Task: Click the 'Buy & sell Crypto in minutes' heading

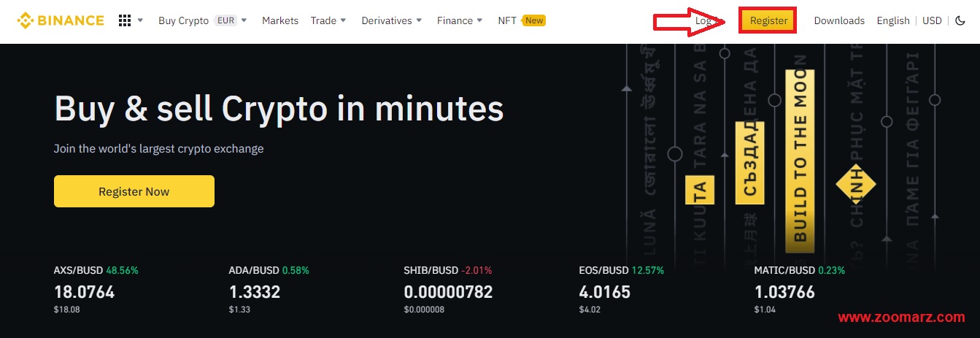Action: click(x=279, y=109)
